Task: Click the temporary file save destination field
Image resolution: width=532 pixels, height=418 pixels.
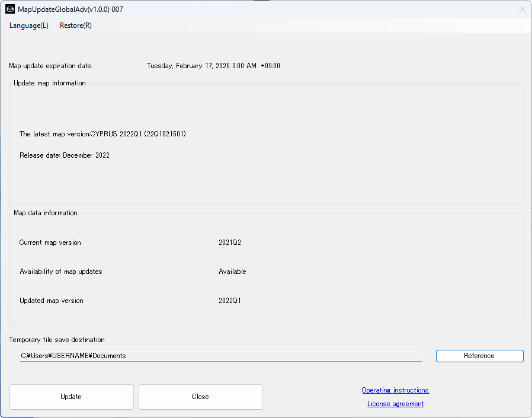Action: (x=220, y=356)
